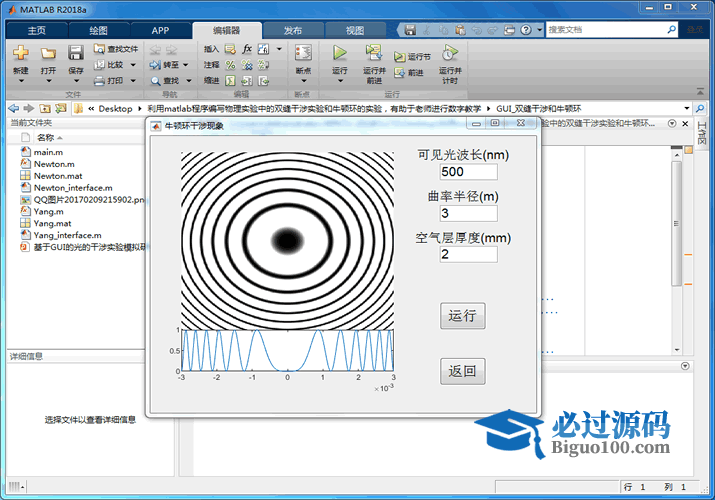This screenshot has height=500, width=715.
Task: Select Newton_interface.m in file list
Action: coord(73,188)
